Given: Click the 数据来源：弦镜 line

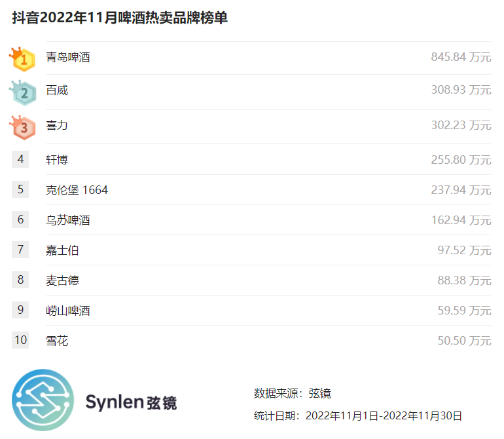Looking at the screenshot, I should point(293,393).
